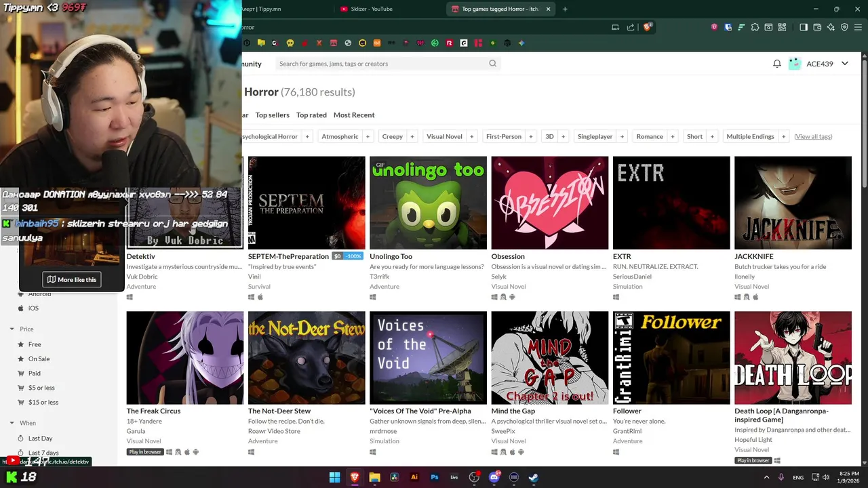868x488 pixels.
Task: Filter platform by iOS
Action: (33, 308)
